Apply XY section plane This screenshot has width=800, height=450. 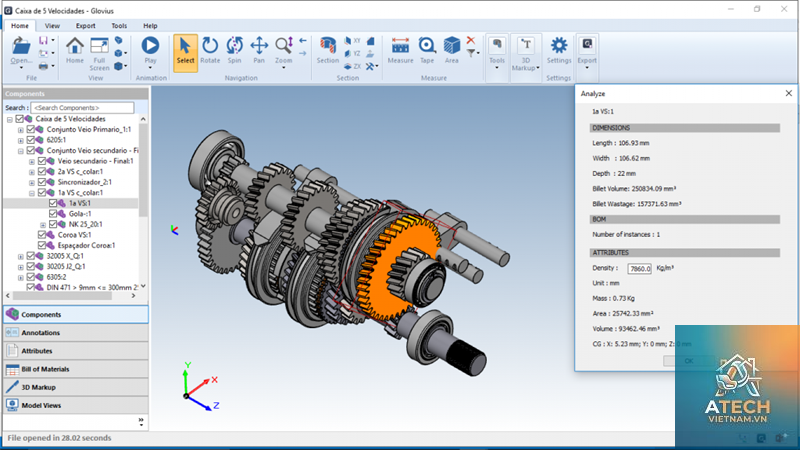click(352, 41)
